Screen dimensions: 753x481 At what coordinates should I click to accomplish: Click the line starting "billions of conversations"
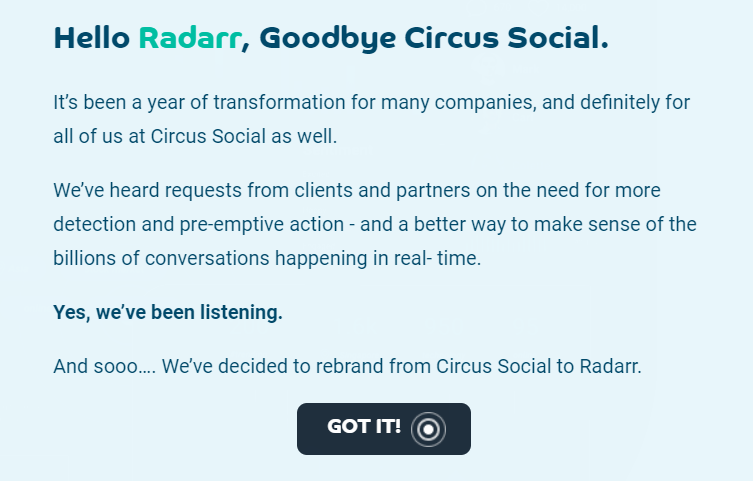point(267,258)
